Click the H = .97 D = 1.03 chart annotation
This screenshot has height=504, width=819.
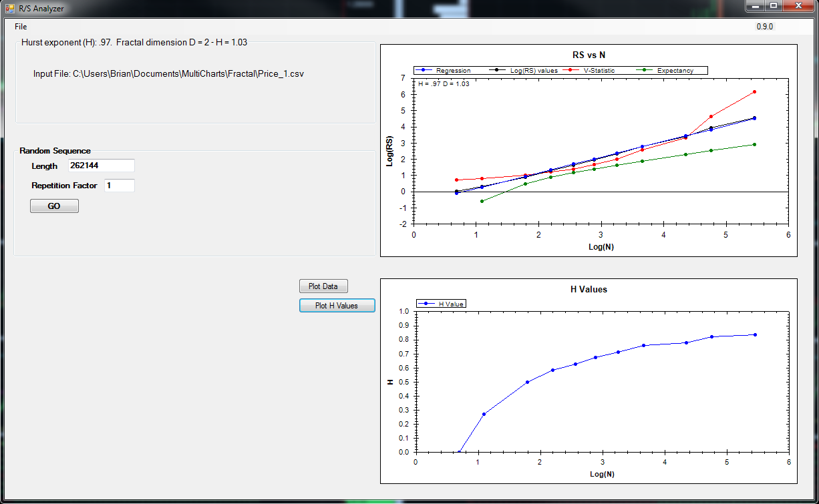[443, 83]
